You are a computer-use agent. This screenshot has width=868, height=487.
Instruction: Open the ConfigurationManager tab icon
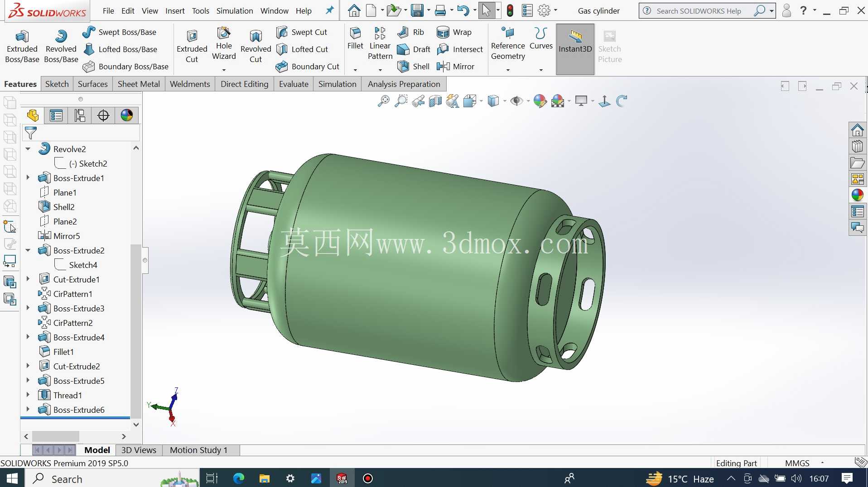[80, 115]
